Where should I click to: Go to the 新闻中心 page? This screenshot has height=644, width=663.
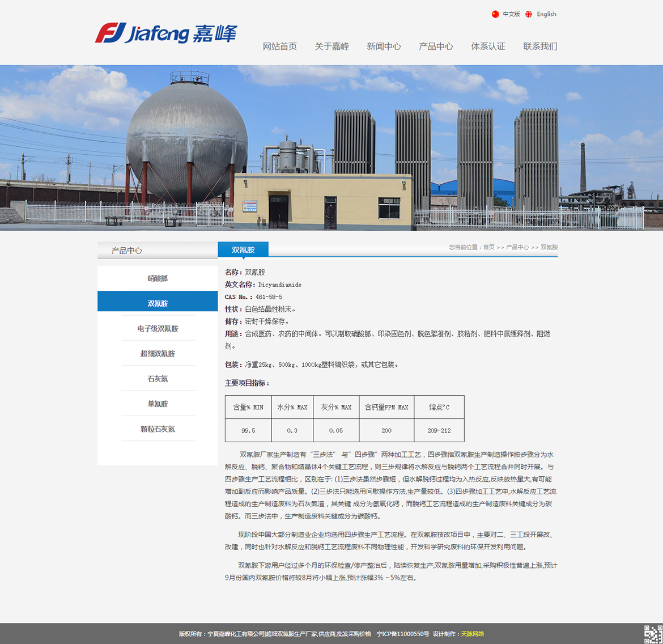(384, 46)
